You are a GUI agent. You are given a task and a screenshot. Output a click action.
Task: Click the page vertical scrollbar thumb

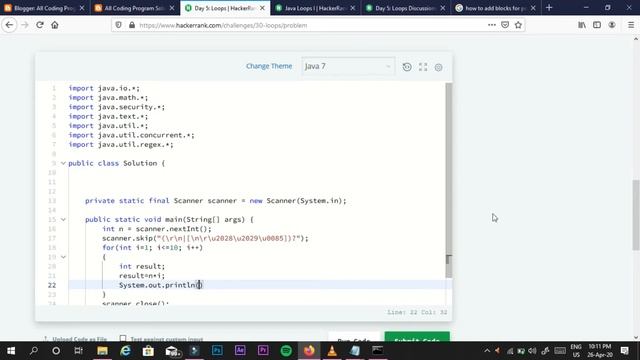[x=636, y=215]
